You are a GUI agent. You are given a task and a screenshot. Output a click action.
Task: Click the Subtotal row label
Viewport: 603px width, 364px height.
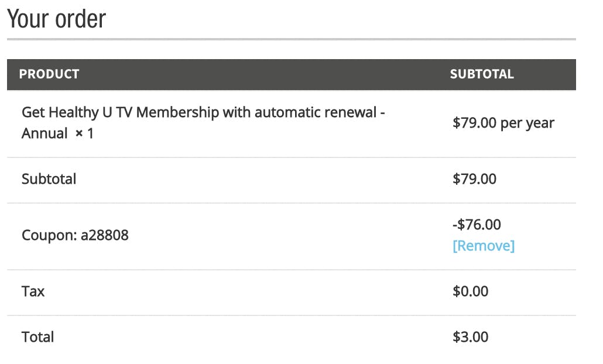tap(49, 179)
